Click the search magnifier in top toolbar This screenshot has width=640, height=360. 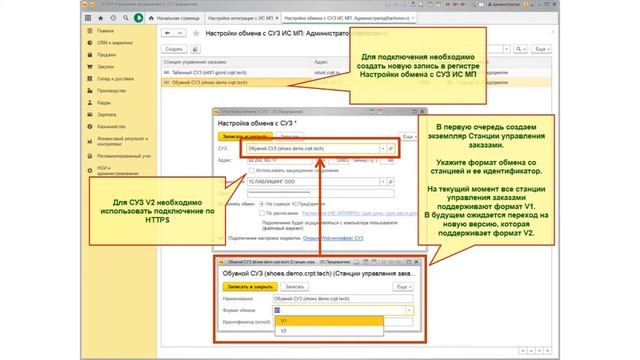tap(126, 18)
